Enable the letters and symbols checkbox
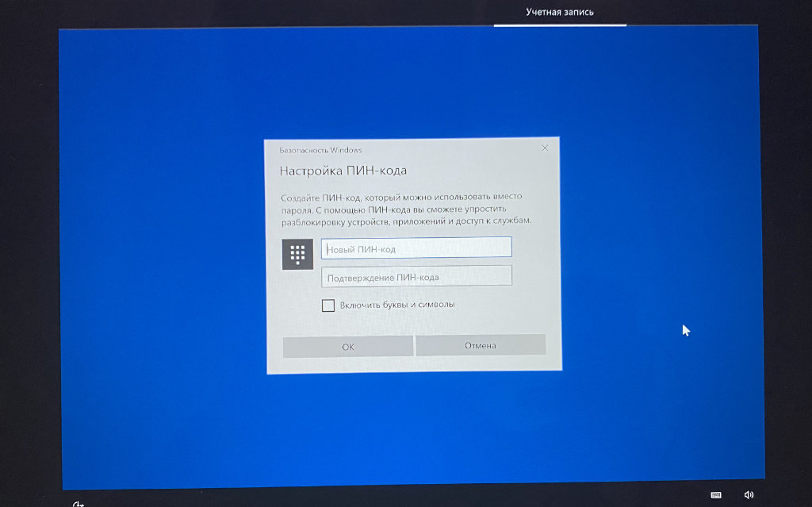The image size is (812, 507). tap(327, 305)
